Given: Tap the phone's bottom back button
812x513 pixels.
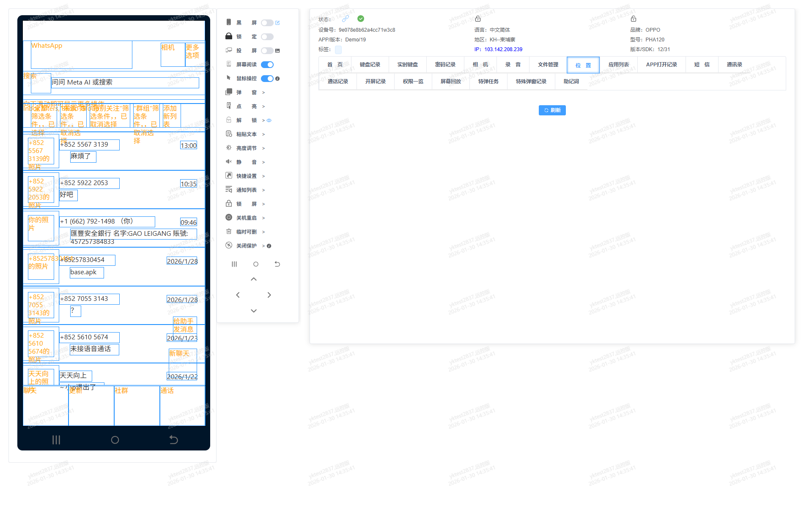Looking at the screenshot, I should tap(173, 440).
